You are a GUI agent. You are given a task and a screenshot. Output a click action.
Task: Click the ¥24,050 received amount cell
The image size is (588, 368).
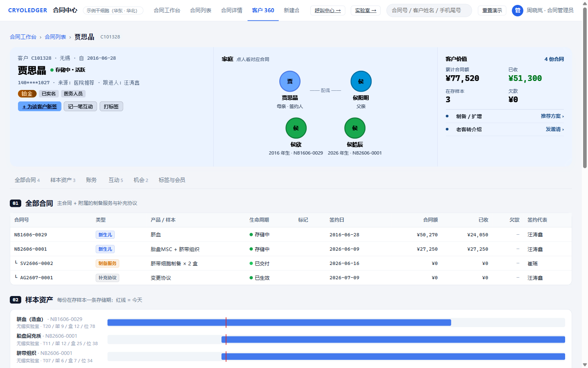click(x=478, y=235)
